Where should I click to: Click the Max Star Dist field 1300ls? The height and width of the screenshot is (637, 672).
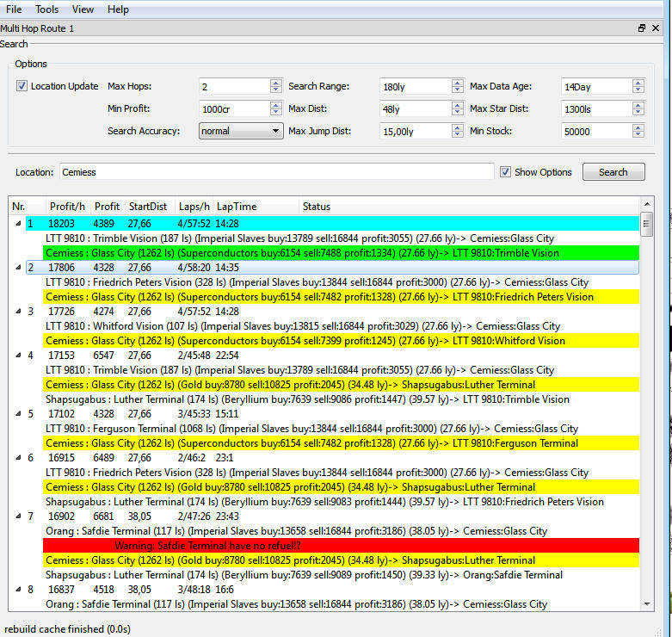pos(596,108)
